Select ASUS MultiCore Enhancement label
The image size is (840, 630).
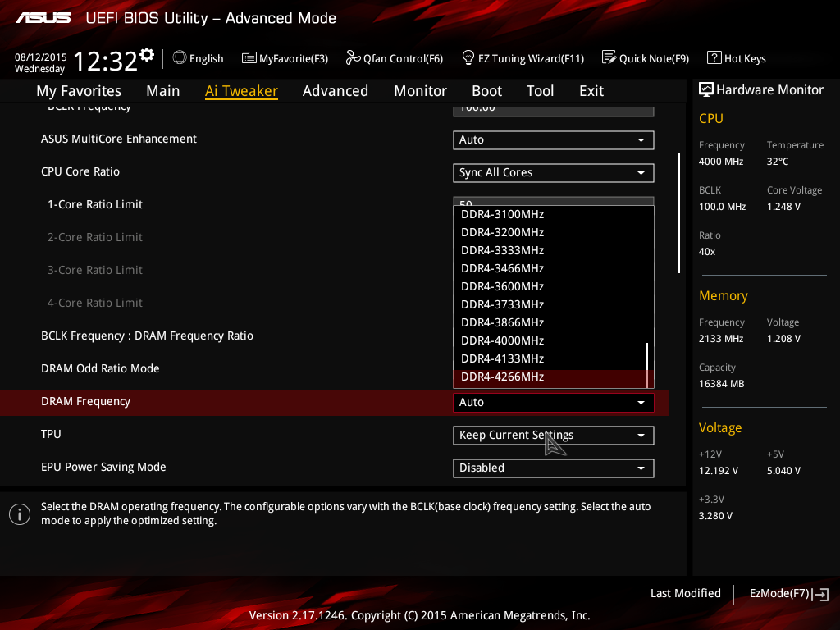(x=119, y=139)
